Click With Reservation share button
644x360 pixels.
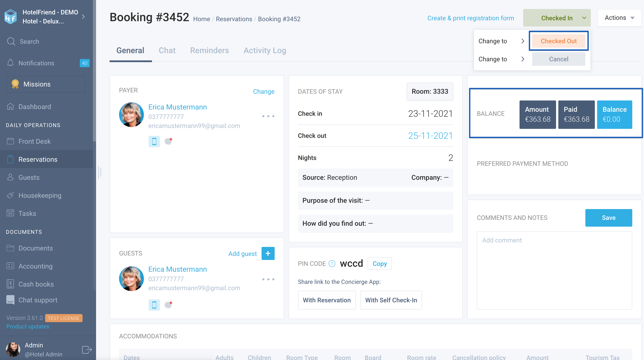point(327,300)
